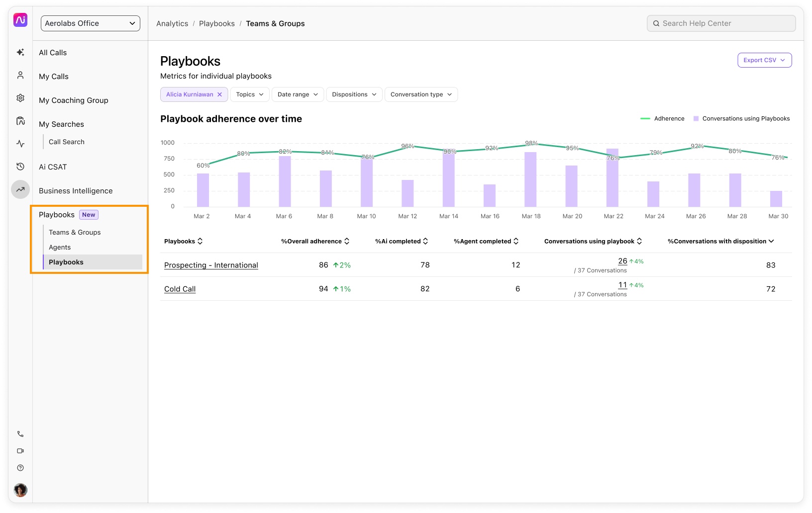Click the Dialpad Ai logo icon
Image resolution: width=812 pixels, height=513 pixels.
click(20, 20)
